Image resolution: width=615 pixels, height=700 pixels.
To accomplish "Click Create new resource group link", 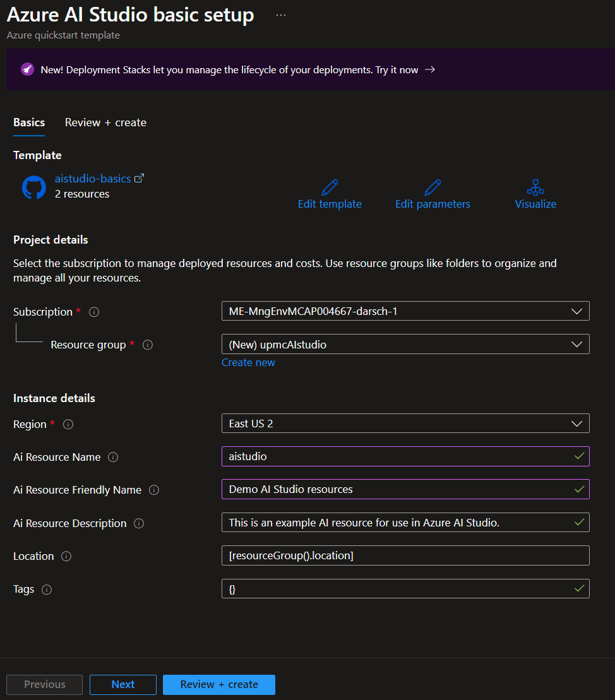I will [248, 362].
